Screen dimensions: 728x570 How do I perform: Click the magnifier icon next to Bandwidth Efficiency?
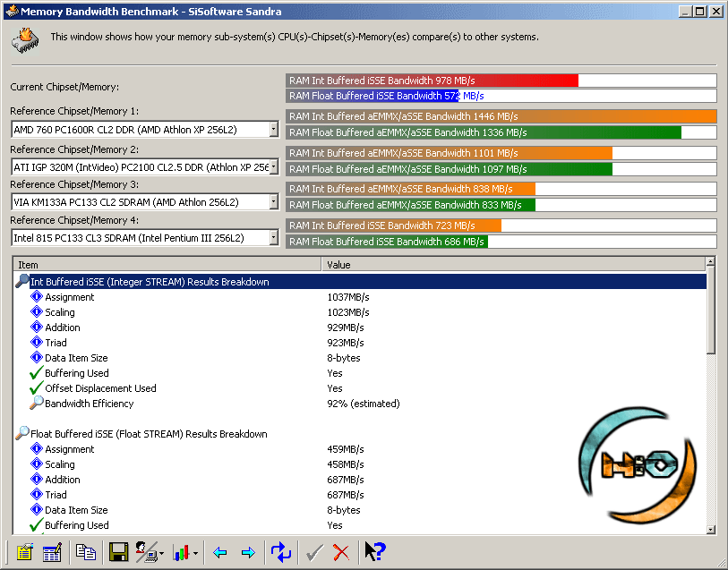(x=36, y=403)
